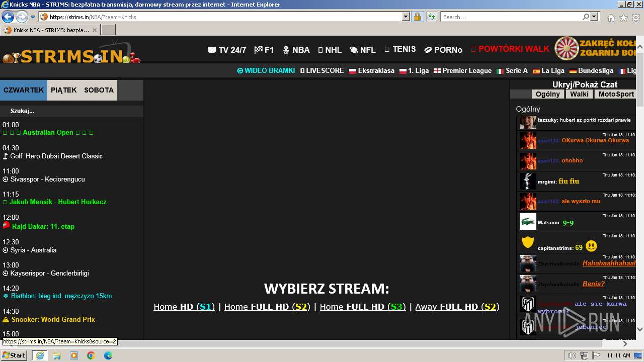
Task: Open the Australian Open event
Action: click(x=48, y=133)
